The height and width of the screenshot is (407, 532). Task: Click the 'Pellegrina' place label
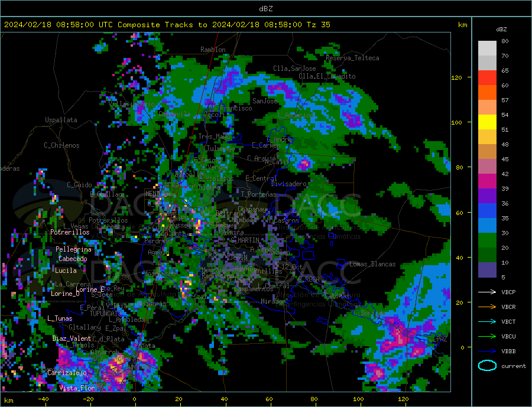(x=74, y=249)
